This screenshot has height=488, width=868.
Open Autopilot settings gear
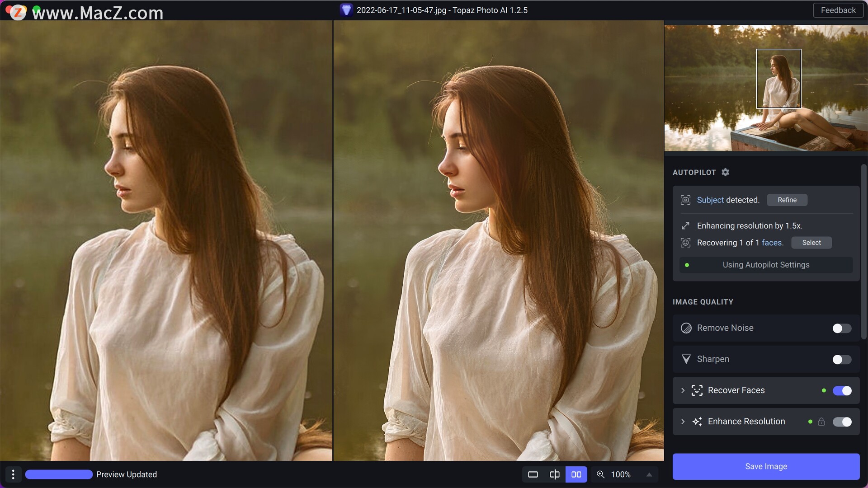click(x=725, y=172)
